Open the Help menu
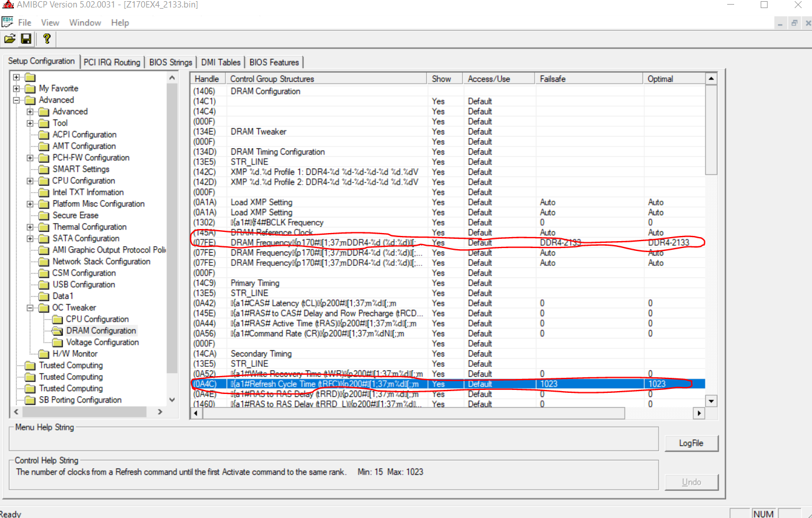Viewport: 812px width, 518px height. (120, 23)
